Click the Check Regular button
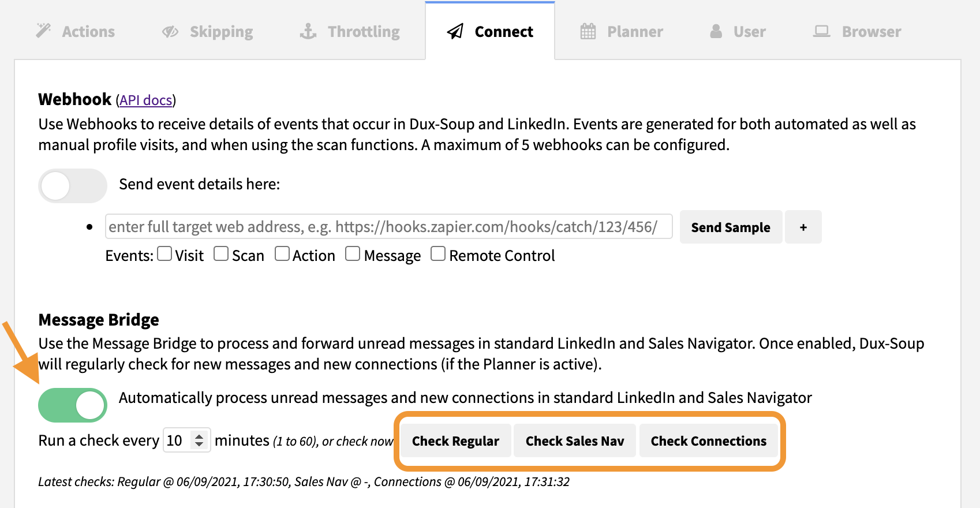Image resolution: width=980 pixels, height=508 pixels. 455,441
